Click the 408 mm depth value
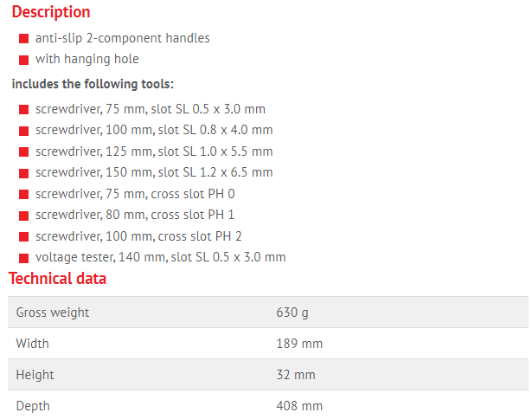Image resolution: width=532 pixels, height=419 pixels. tap(299, 406)
